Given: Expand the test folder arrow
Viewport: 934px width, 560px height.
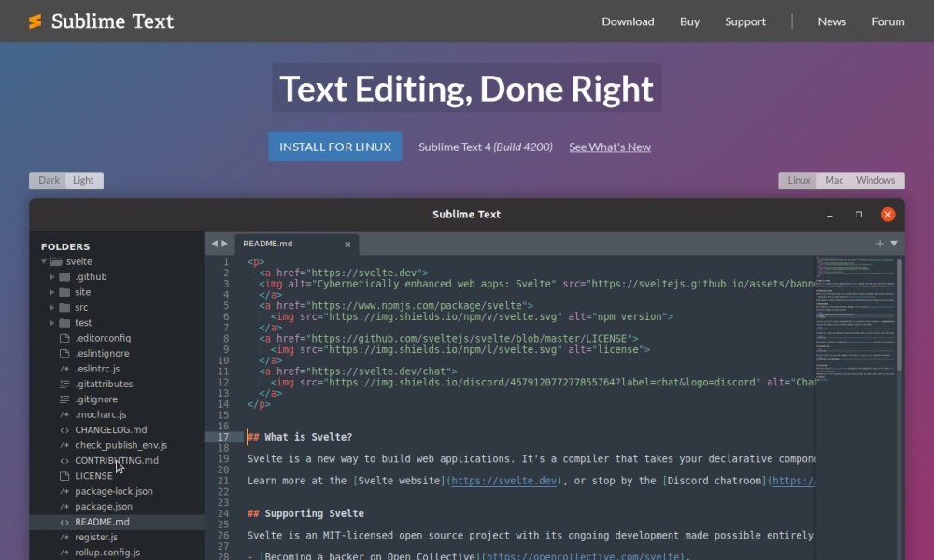Looking at the screenshot, I should pos(52,323).
